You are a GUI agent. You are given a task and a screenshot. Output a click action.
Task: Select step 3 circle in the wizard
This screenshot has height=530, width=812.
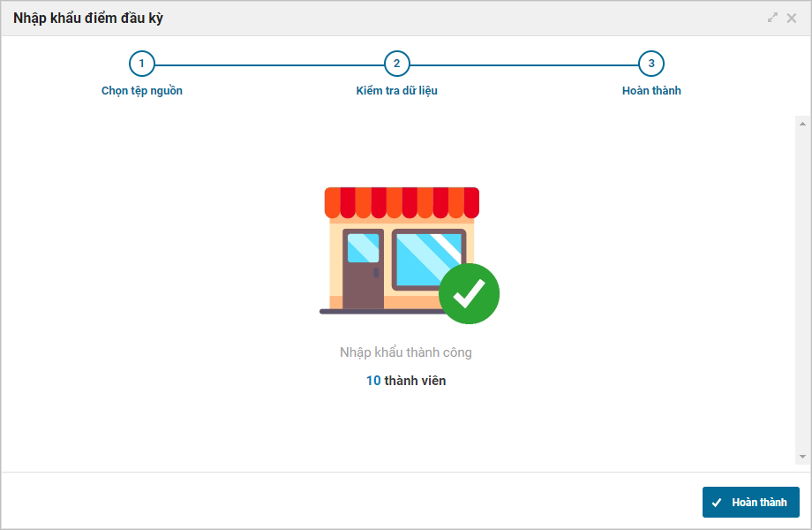[651, 64]
